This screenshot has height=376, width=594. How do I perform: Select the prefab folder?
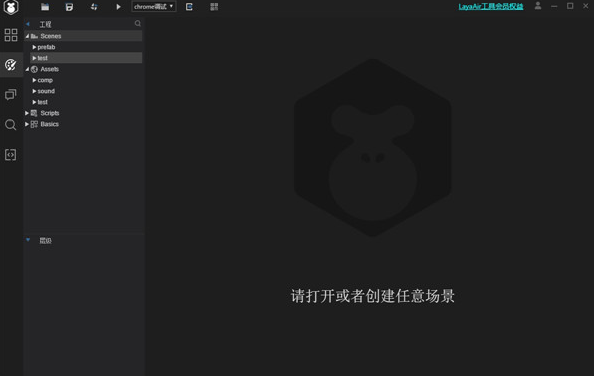click(46, 47)
